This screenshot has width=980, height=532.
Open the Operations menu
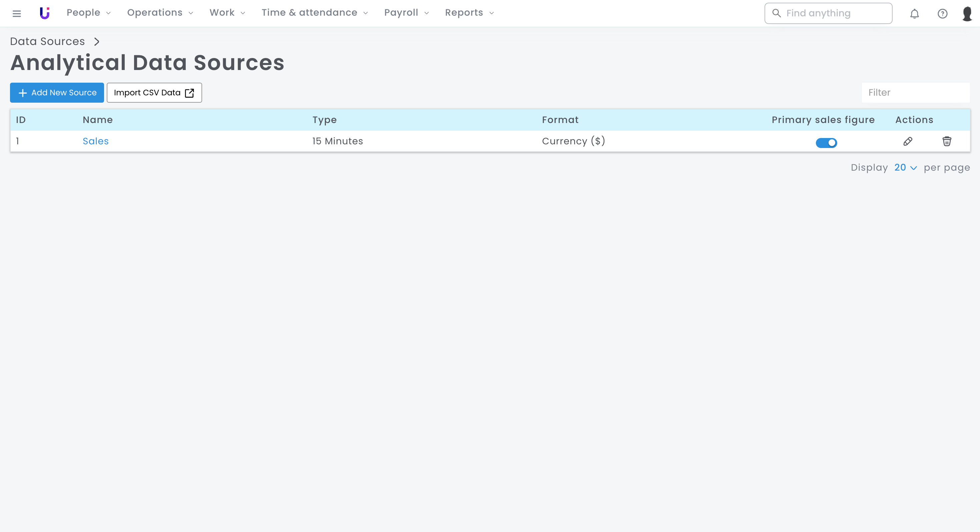[160, 13]
